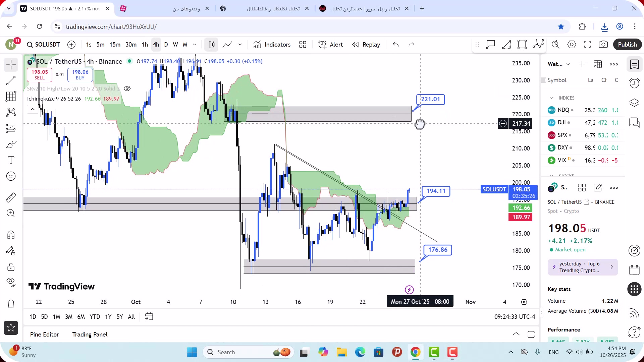Open the indicator templates grid
This screenshot has height=362, width=644.
[303, 45]
